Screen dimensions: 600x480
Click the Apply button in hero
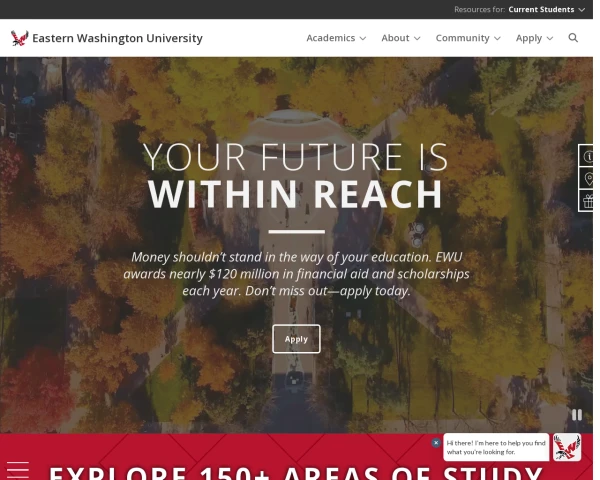pos(296,339)
